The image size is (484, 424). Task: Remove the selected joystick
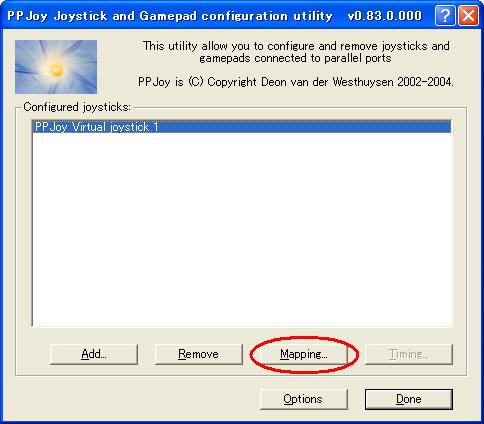pyautogui.click(x=199, y=354)
